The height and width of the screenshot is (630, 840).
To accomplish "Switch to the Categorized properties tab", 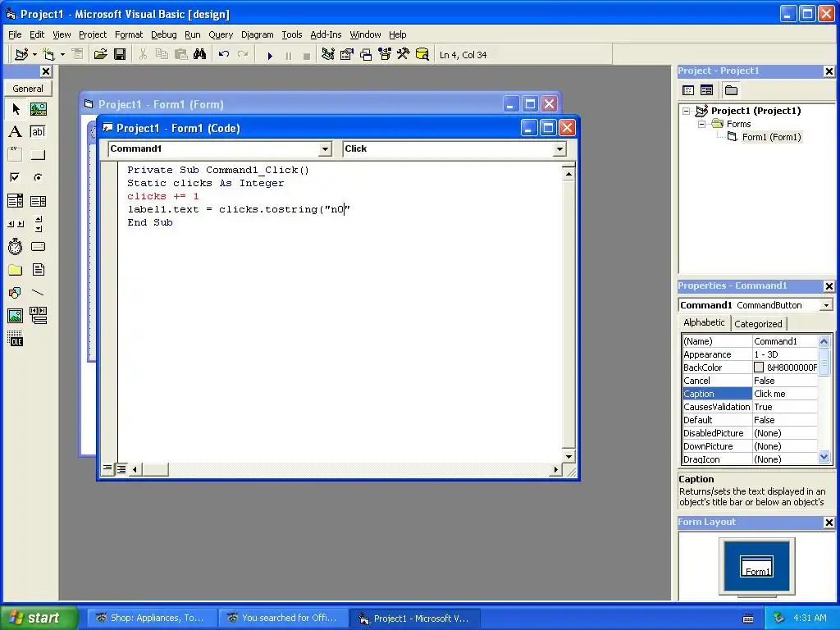I will pos(758,323).
